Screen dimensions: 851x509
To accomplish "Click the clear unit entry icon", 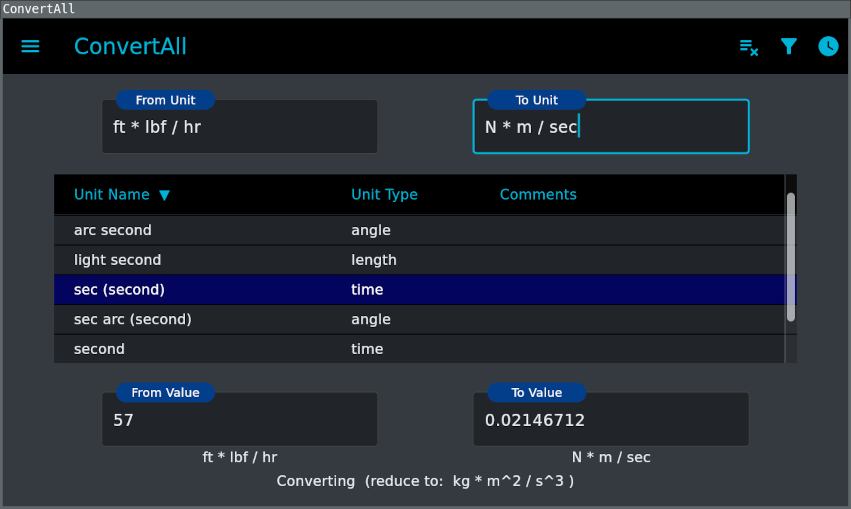I will [748, 46].
